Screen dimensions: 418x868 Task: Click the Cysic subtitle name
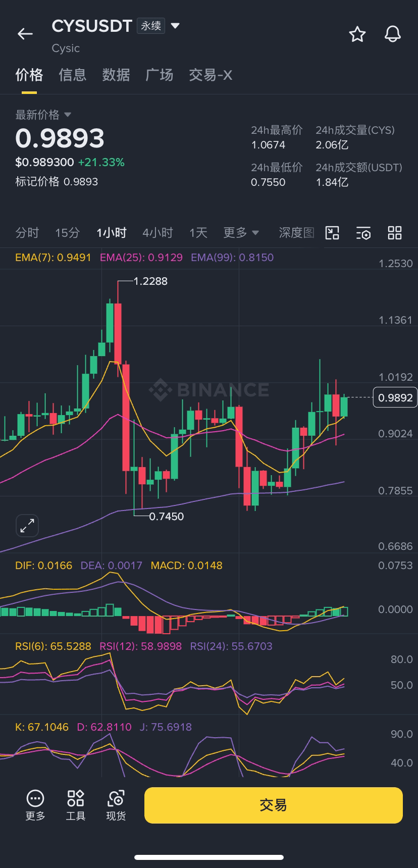[66, 48]
